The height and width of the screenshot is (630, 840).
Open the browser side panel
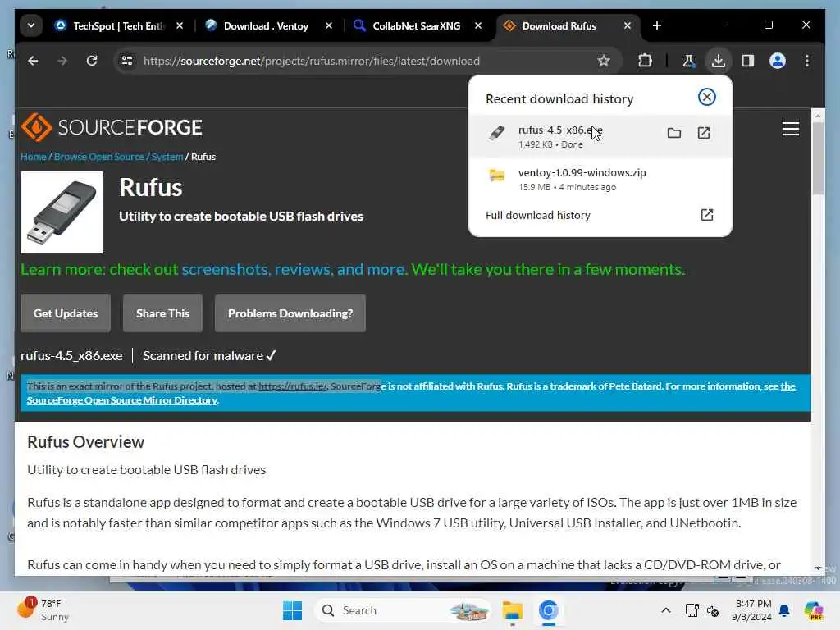point(748,61)
